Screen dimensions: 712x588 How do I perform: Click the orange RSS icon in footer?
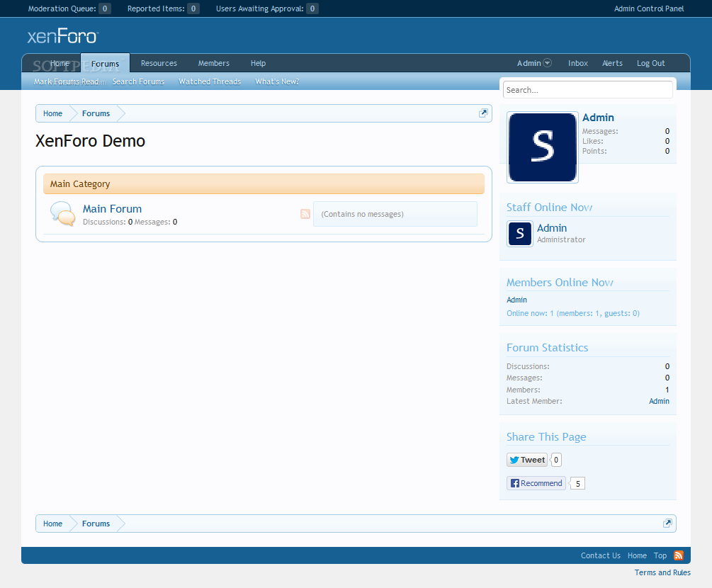(x=679, y=555)
